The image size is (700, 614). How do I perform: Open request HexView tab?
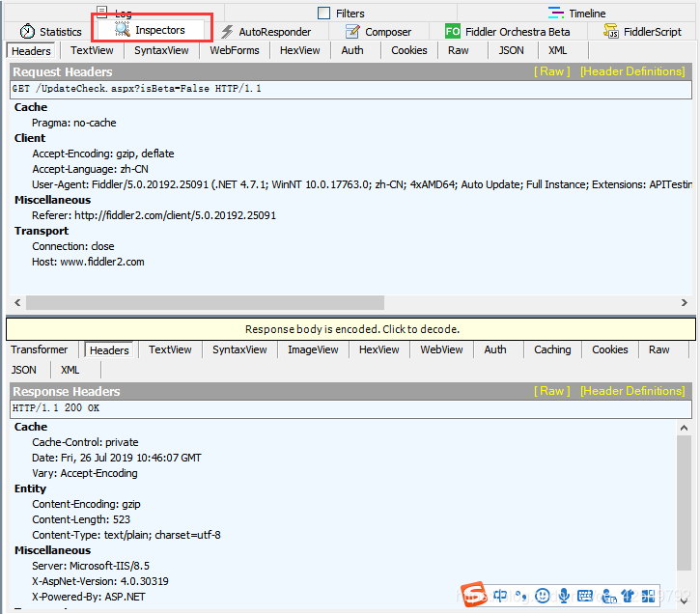click(x=300, y=50)
